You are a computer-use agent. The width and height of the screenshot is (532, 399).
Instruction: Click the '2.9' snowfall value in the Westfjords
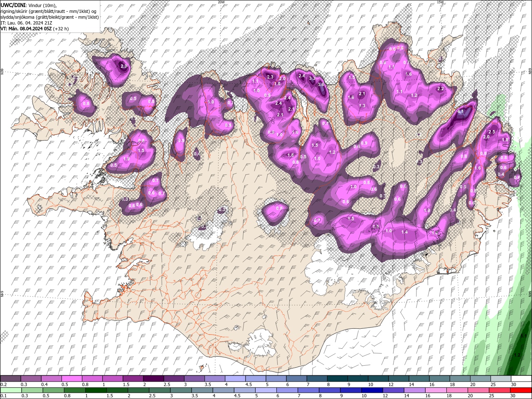pyautogui.click(x=124, y=66)
